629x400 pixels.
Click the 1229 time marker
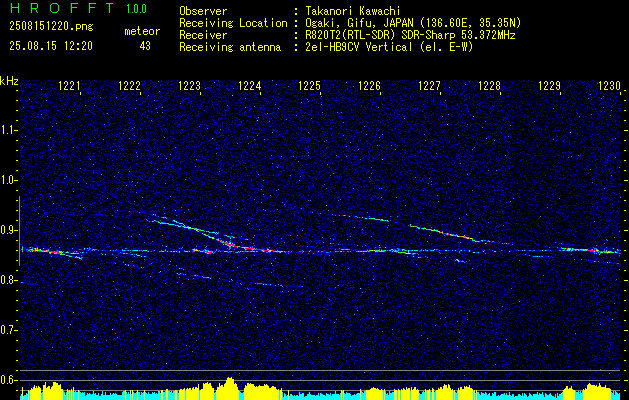point(549,85)
